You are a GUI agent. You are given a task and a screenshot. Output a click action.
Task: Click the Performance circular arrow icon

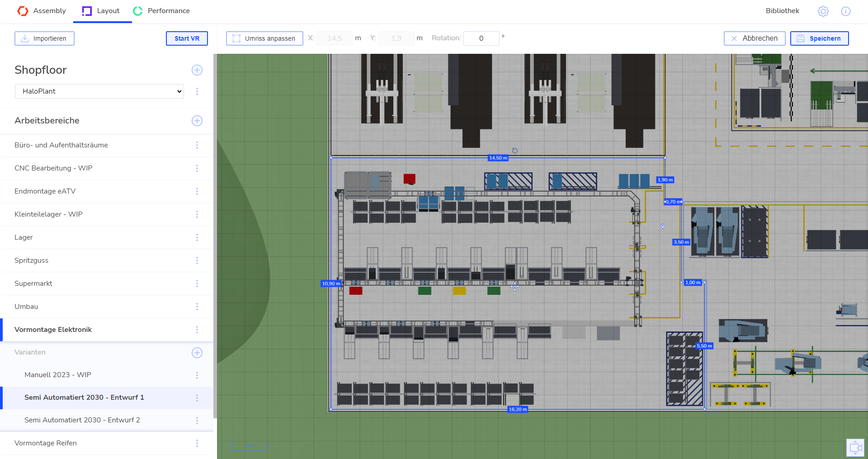[137, 10]
